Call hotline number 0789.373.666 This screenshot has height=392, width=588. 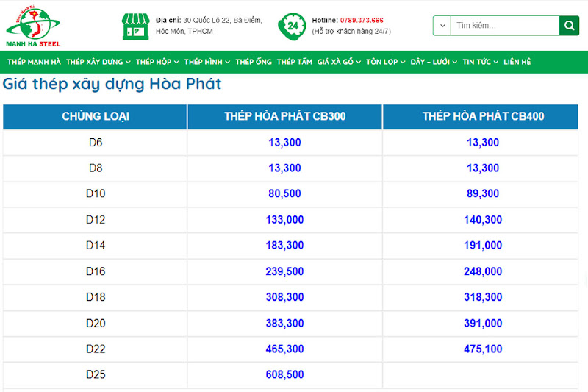coord(362,20)
